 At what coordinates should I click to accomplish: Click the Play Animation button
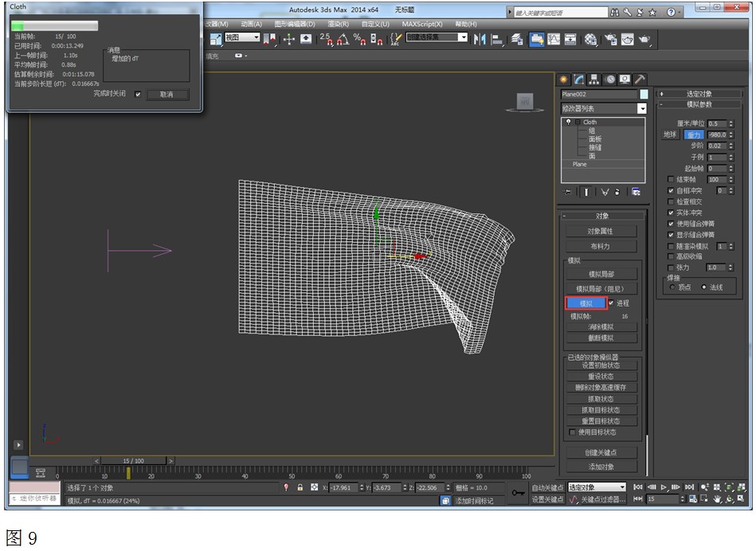[664, 487]
